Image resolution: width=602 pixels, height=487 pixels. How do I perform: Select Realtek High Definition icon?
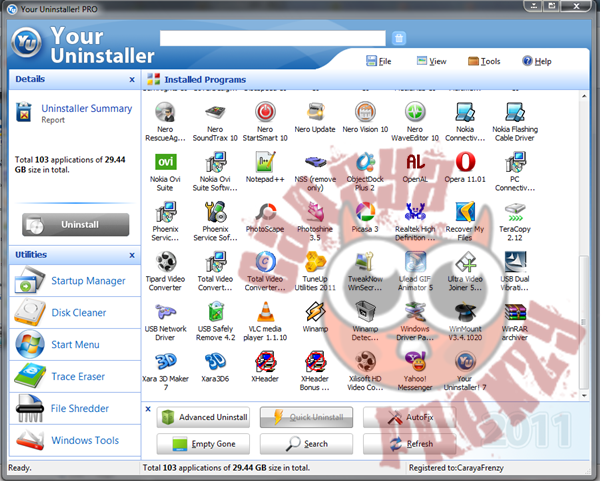[415, 212]
